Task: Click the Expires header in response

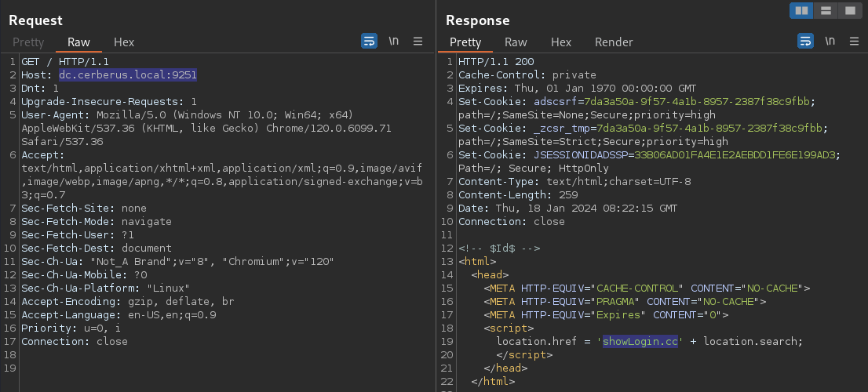Action: pos(577,88)
